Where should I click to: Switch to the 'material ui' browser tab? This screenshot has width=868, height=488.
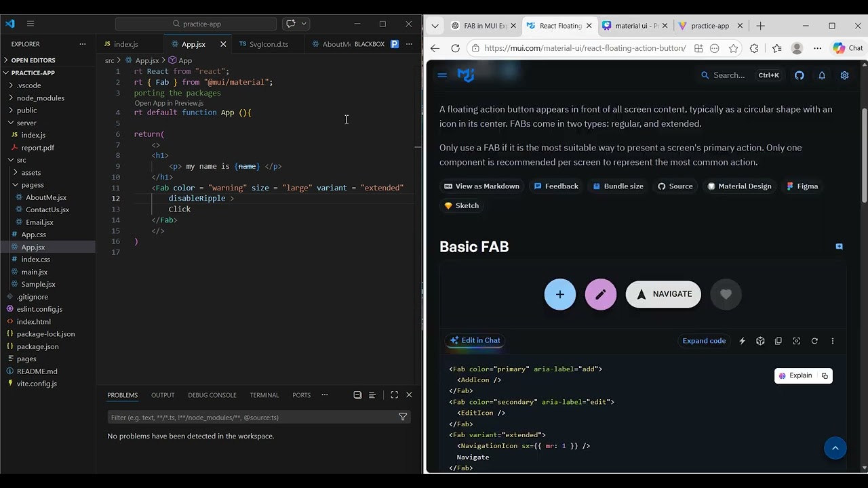click(x=635, y=26)
